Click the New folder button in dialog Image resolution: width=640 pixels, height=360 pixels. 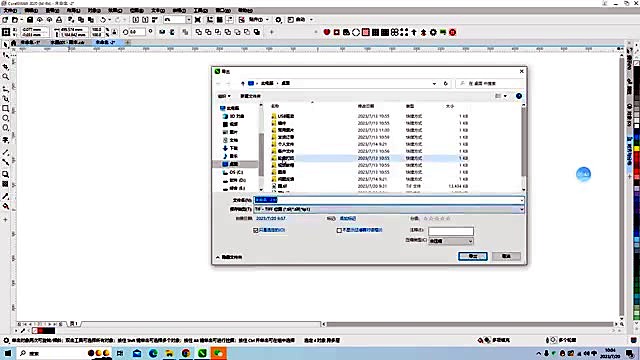pos(250,96)
